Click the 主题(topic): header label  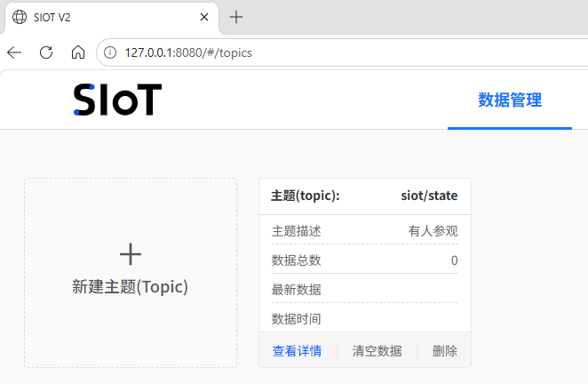306,196
